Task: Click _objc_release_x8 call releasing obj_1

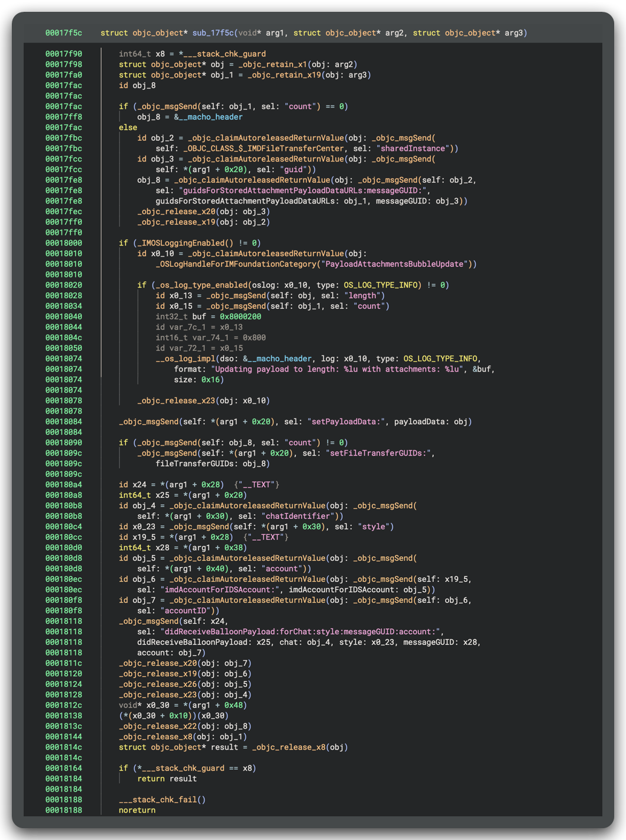Action: click(155, 737)
